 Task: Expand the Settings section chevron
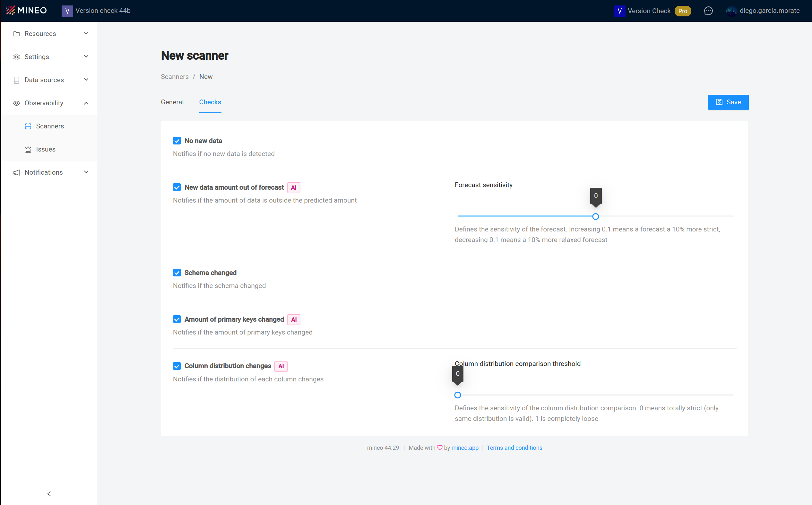(86, 57)
